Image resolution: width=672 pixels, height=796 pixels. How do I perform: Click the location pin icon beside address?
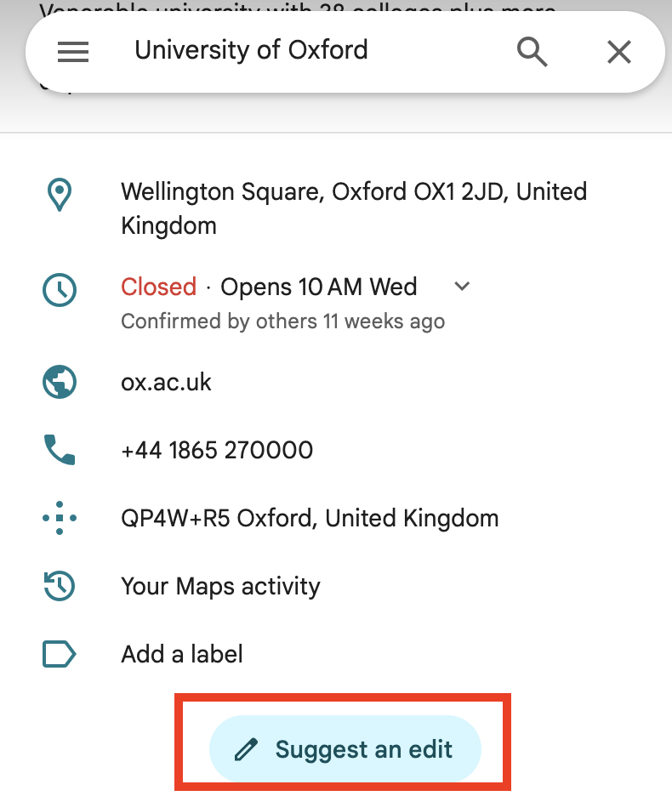coord(59,195)
